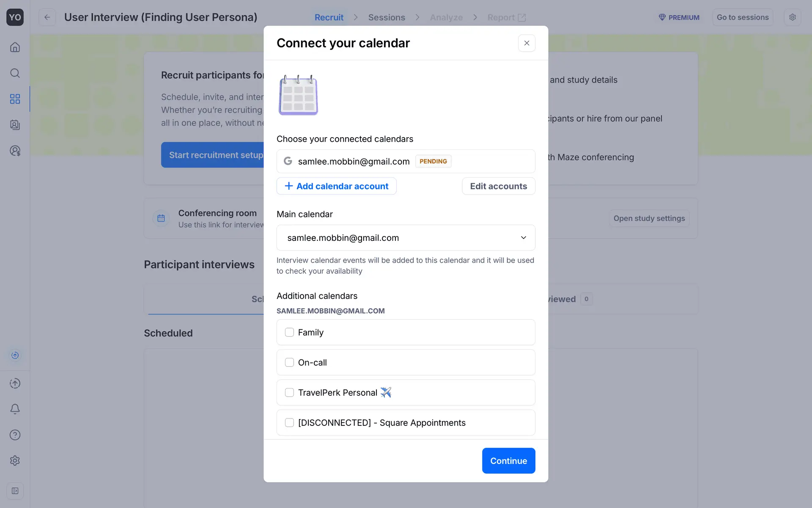812x508 pixels.
Task: Open the projects grid icon in sidebar
Action: click(x=15, y=99)
